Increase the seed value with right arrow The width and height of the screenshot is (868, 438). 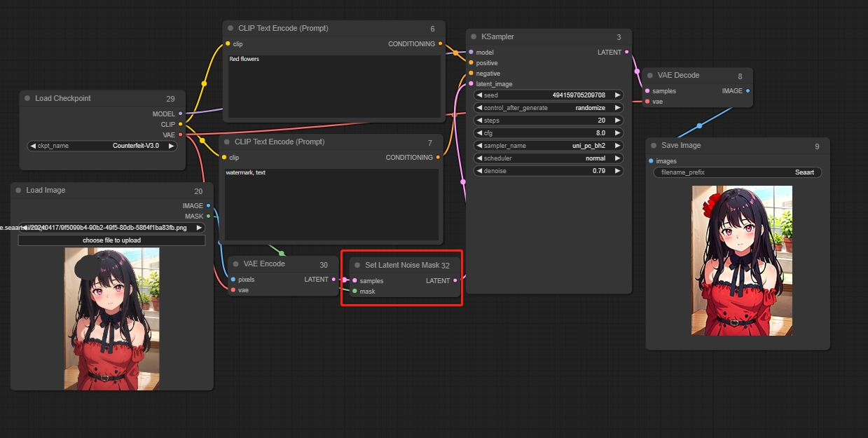click(617, 95)
